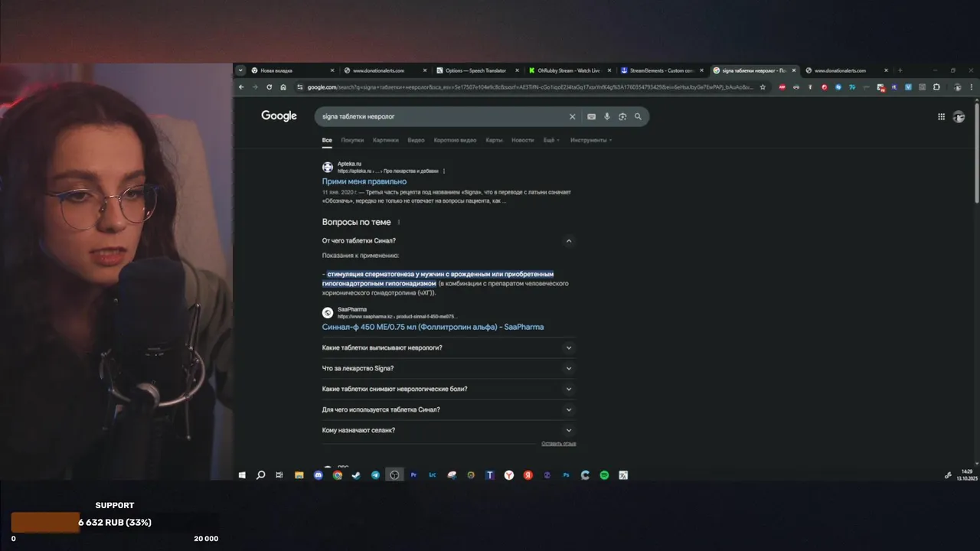
Task: Select the Покупки search filter
Action: click(352, 140)
